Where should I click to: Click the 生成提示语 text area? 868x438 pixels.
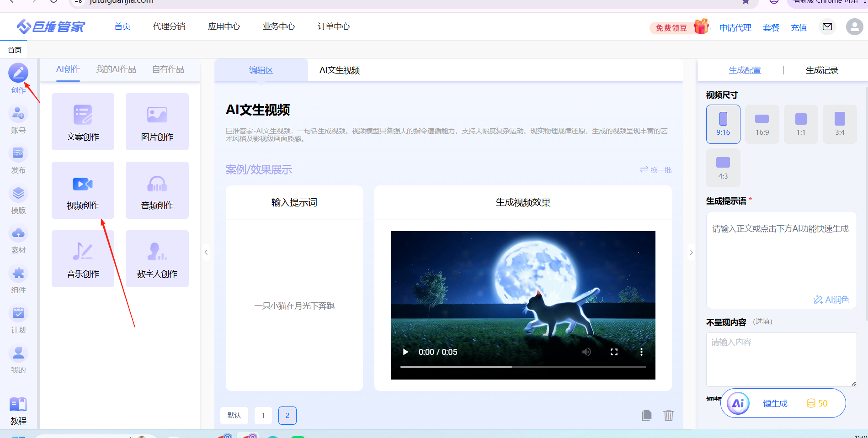(781, 260)
